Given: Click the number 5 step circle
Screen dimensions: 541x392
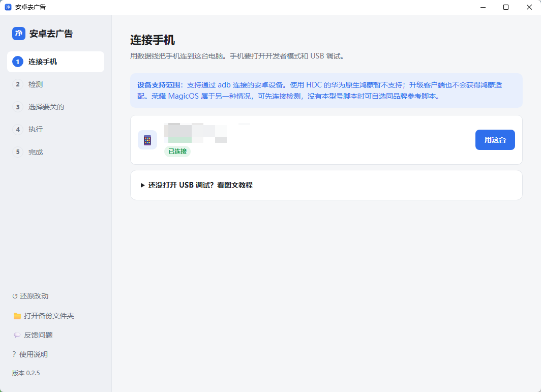Looking at the screenshot, I should (x=18, y=152).
